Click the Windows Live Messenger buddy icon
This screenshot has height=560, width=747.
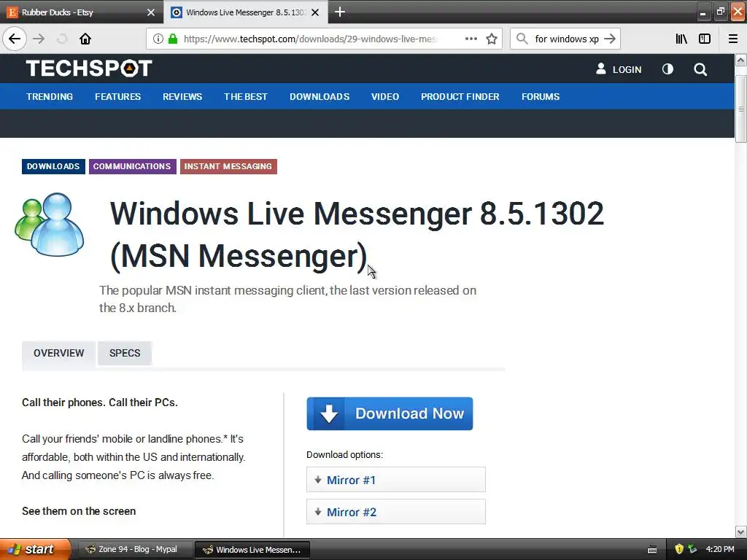point(50,225)
